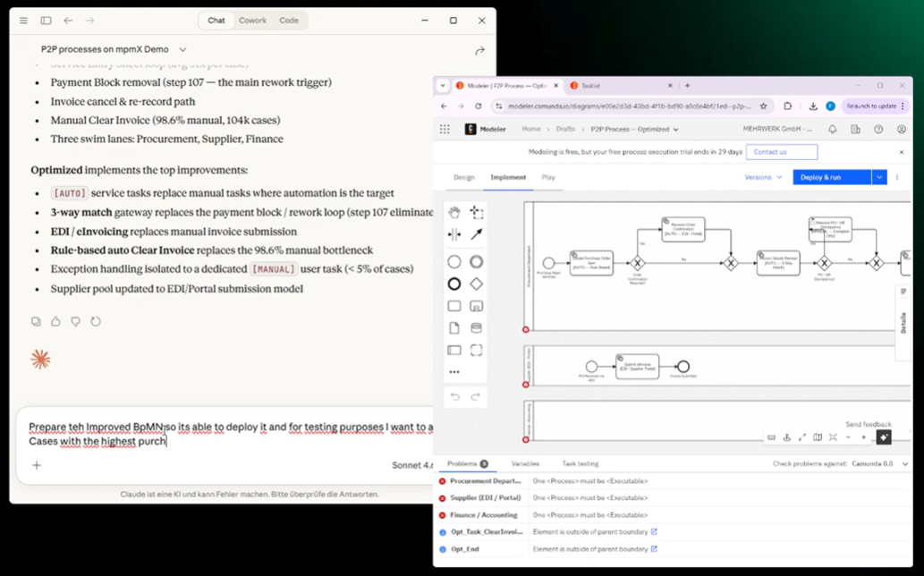Give thumbs up to Claude's response

click(x=55, y=321)
